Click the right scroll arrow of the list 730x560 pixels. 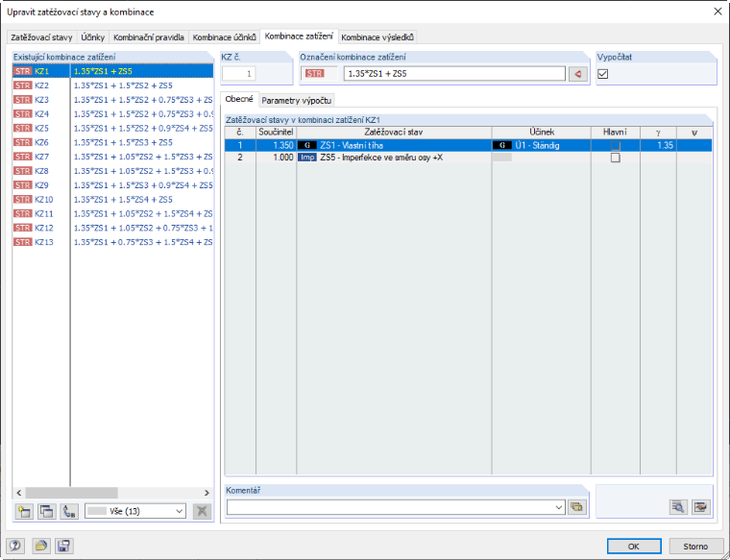pos(207,493)
